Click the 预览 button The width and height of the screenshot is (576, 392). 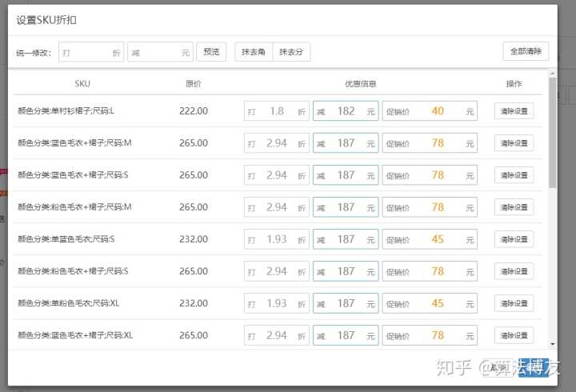coord(211,52)
